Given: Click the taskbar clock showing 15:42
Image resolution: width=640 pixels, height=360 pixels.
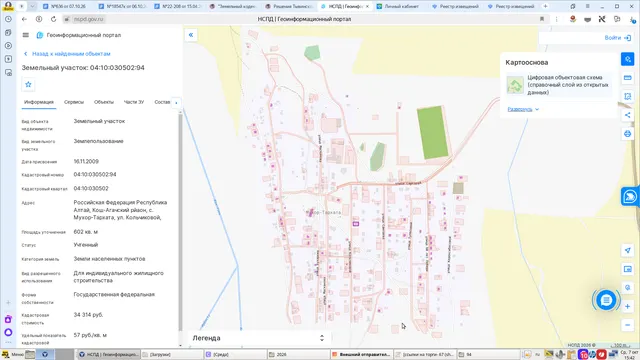Looking at the screenshot, I should 629,354.
